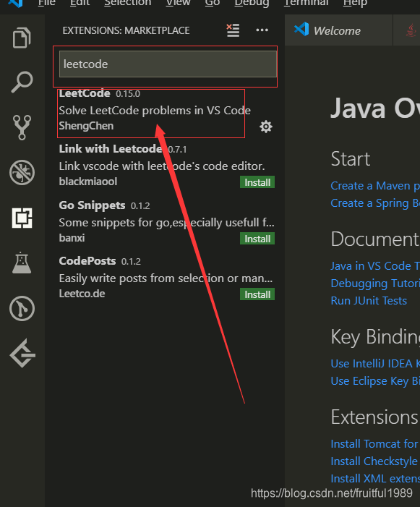Viewport: 420px width, 507px height.
Task: Open the Go menu
Action: 213,3
